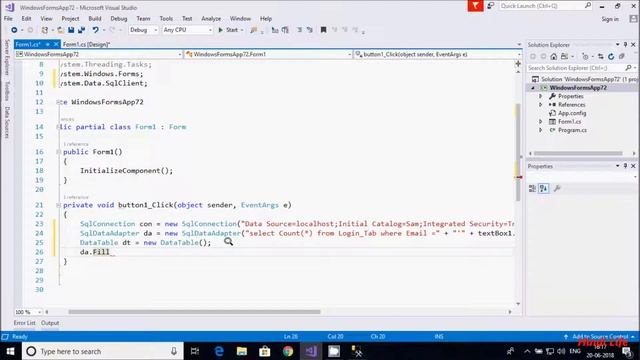Click the Send Feedback icon beside Quick Launch

[x=491, y=6]
